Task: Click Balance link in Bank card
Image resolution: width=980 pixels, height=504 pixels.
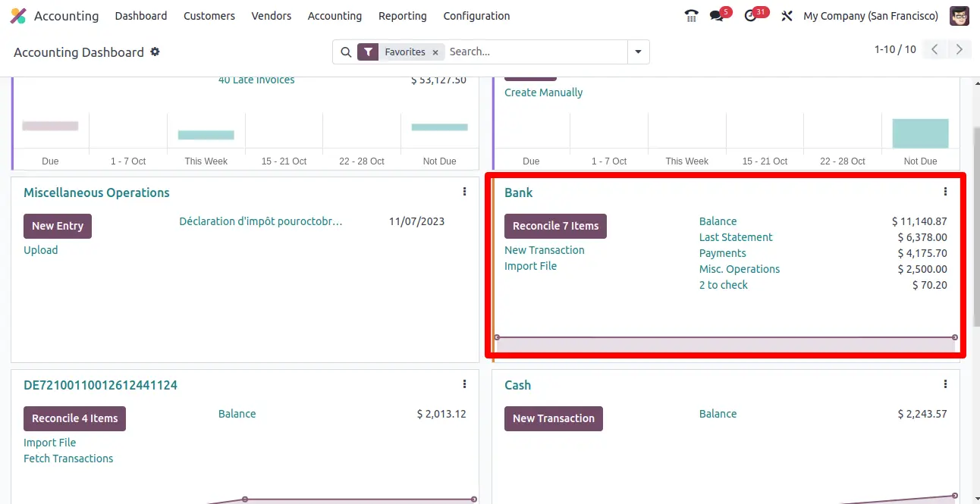Action: click(x=718, y=221)
